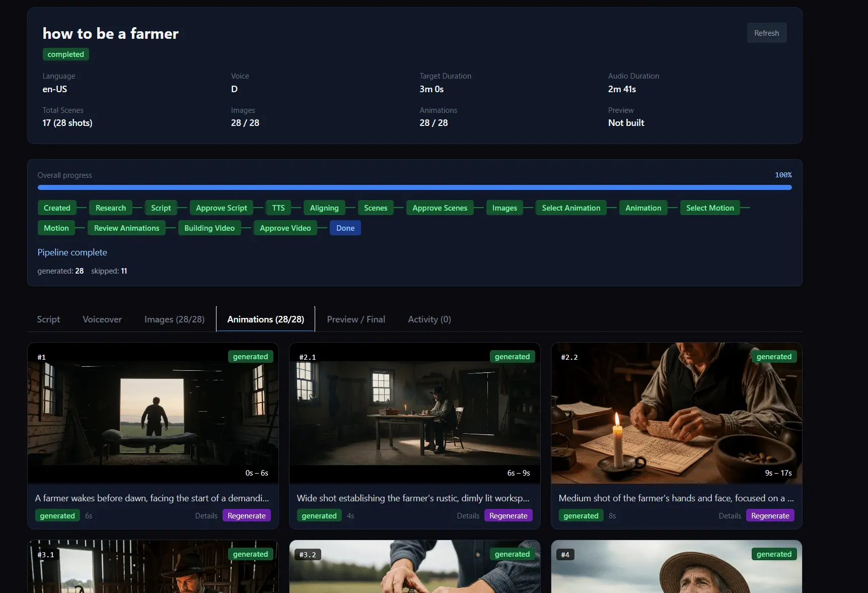
Task: Click the Created pipeline step
Action: point(57,208)
